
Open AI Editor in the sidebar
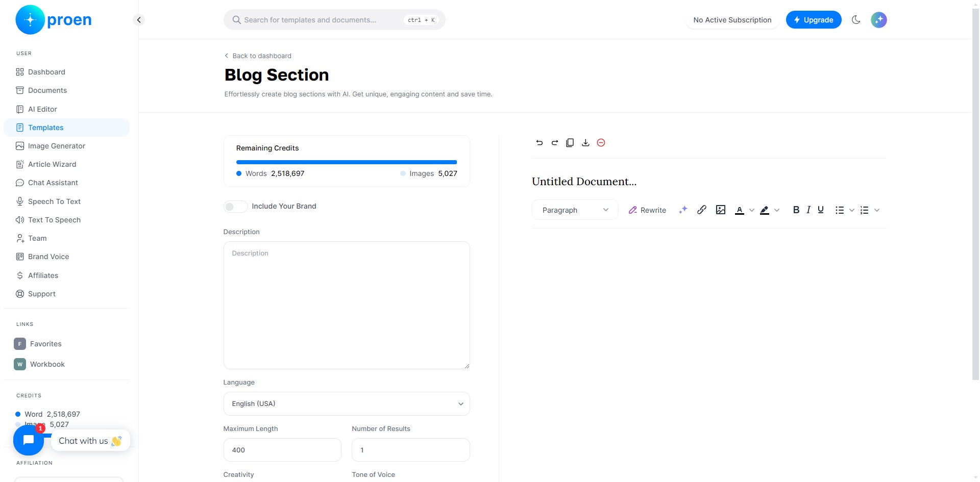(66, 109)
